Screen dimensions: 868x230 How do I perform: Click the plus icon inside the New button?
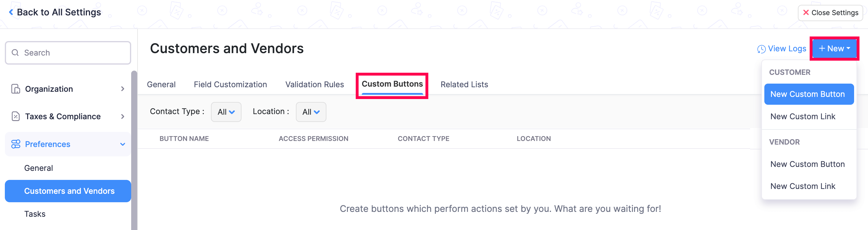tap(821, 49)
